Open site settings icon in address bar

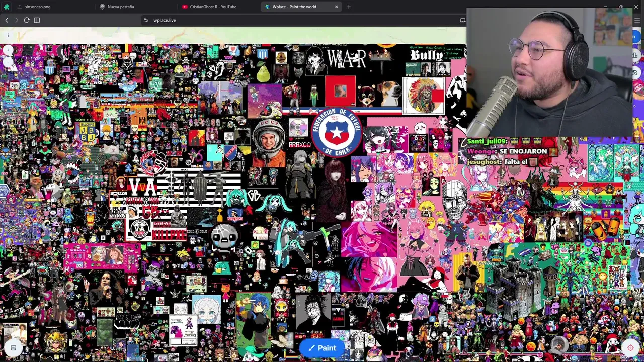pos(146,20)
